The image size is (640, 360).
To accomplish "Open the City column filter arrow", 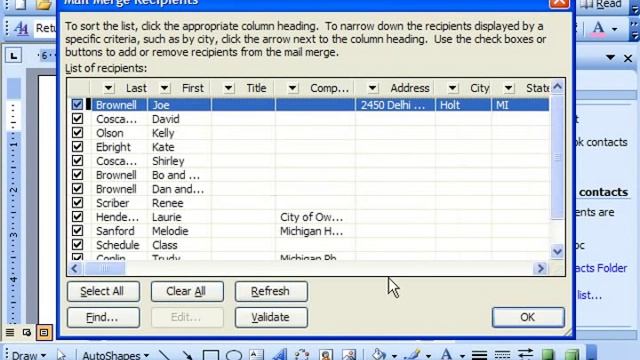I will click(452, 88).
